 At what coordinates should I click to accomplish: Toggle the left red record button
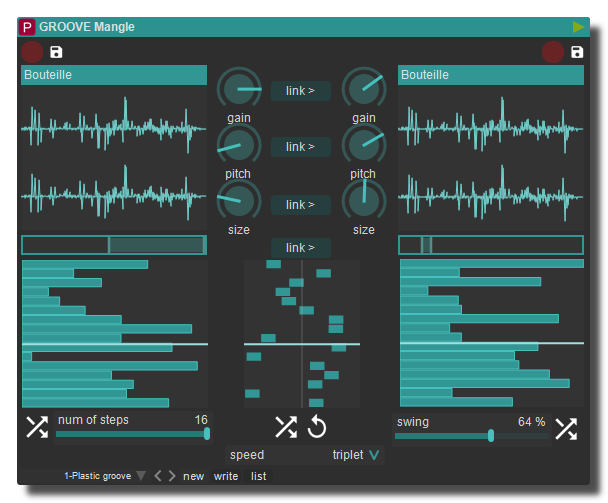click(32, 52)
